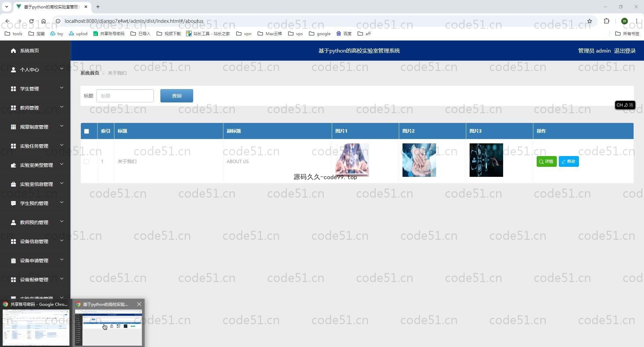This screenshot has width=644, height=347.
Task: Open the 图片1 thumbnail in the row
Action: [352, 160]
